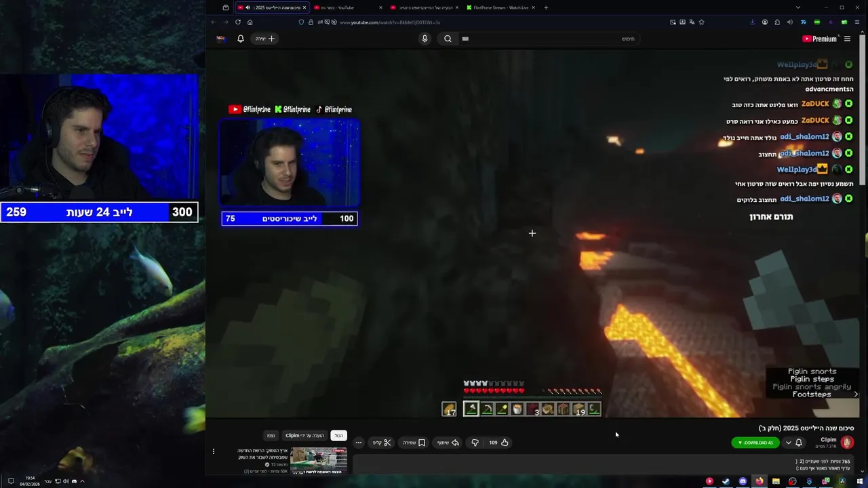This screenshot has height=488, width=868.
Task: Like the video (109 likes)
Action: 499,443
